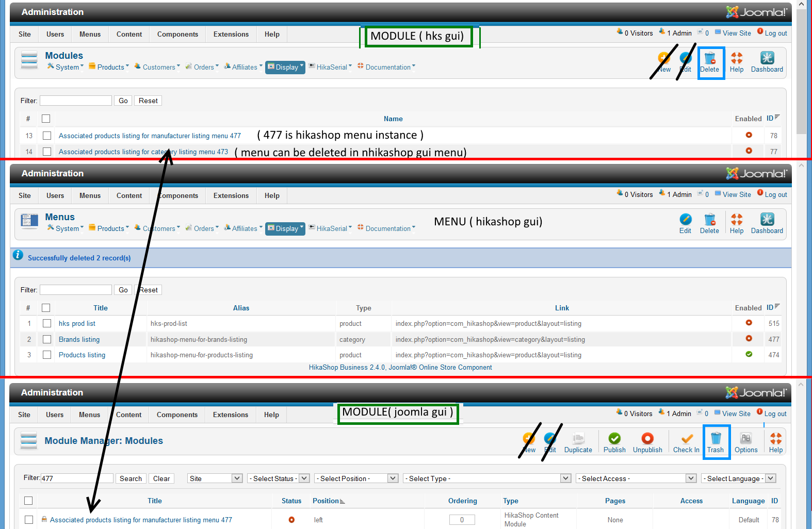Open the Display menu on the Modules page
The image size is (812, 529).
point(285,67)
